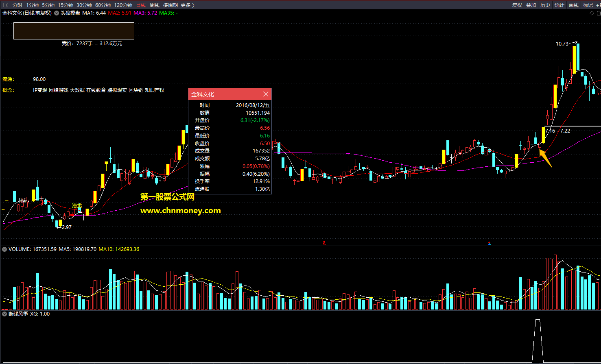The height and width of the screenshot is (364, 601).
Task: Click the 大数据 concept tag
Action: tap(77, 90)
